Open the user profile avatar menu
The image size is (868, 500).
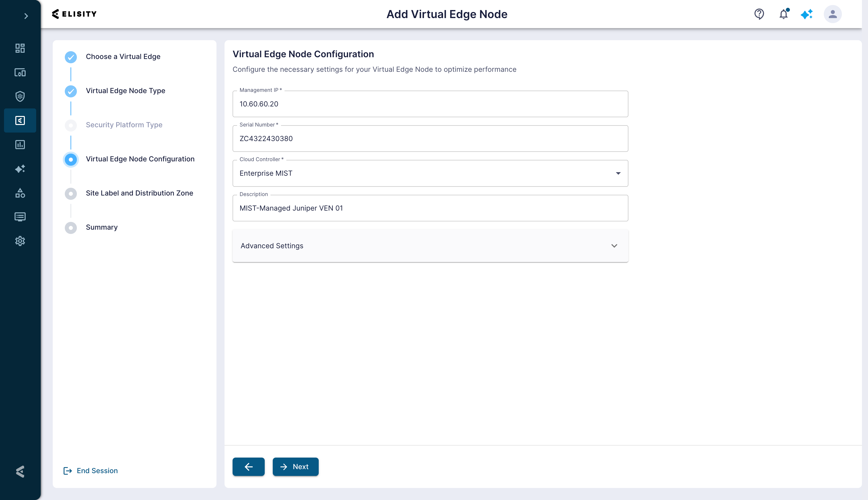pyautogui.click(x=832, y=14)
